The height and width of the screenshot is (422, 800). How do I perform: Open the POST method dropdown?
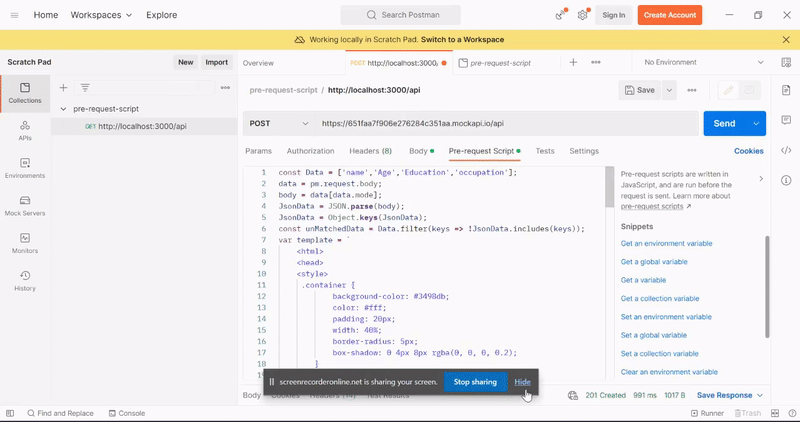279,124
